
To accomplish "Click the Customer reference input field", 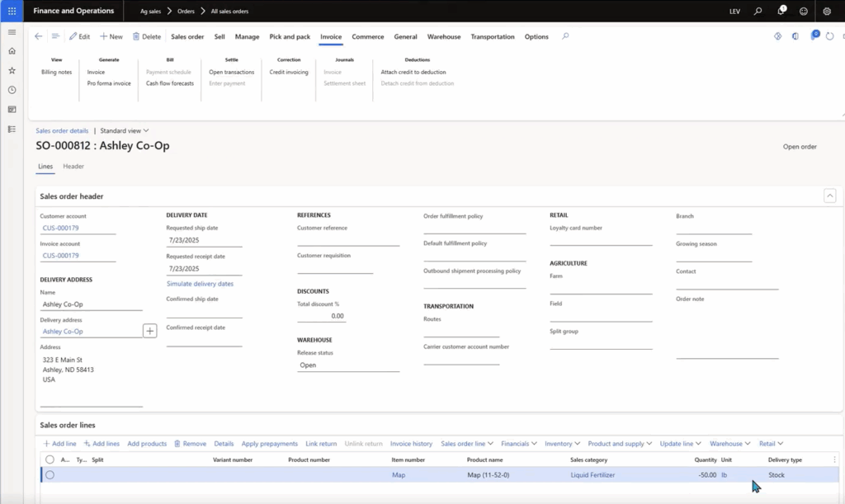I will [348, 240].
